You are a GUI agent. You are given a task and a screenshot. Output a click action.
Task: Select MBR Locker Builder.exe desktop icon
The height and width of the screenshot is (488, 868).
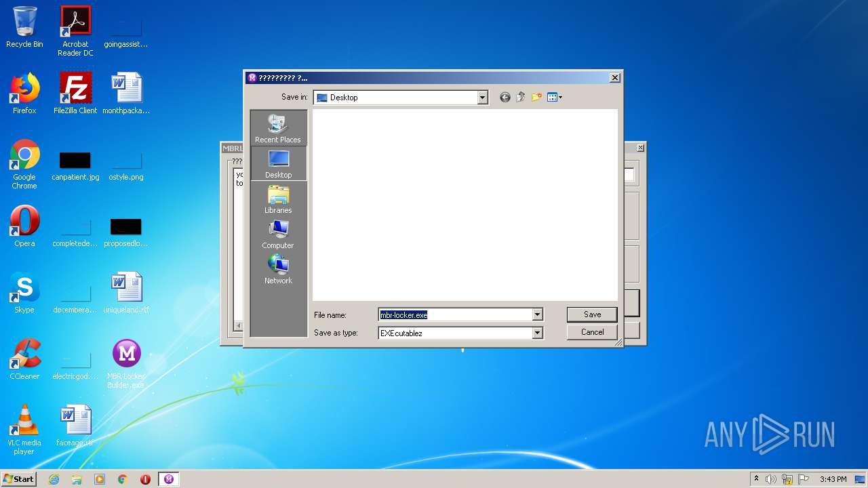click(x=126, y=363)
